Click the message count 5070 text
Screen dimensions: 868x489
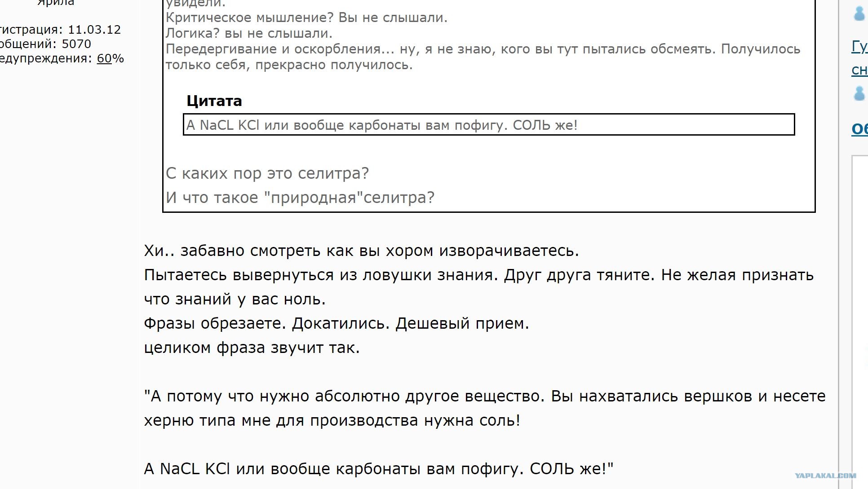76,44
